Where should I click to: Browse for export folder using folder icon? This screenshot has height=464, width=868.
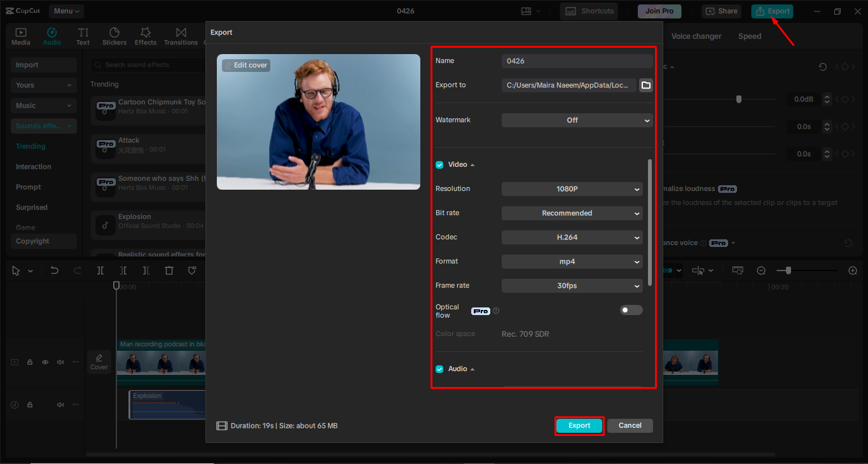645,85
